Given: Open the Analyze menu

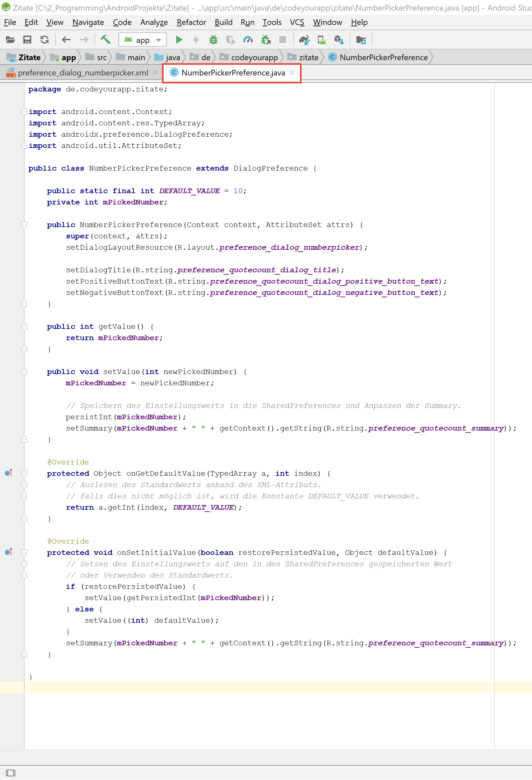Looking at the screenshot, I should pyautogui.click(x=154, y=22).
